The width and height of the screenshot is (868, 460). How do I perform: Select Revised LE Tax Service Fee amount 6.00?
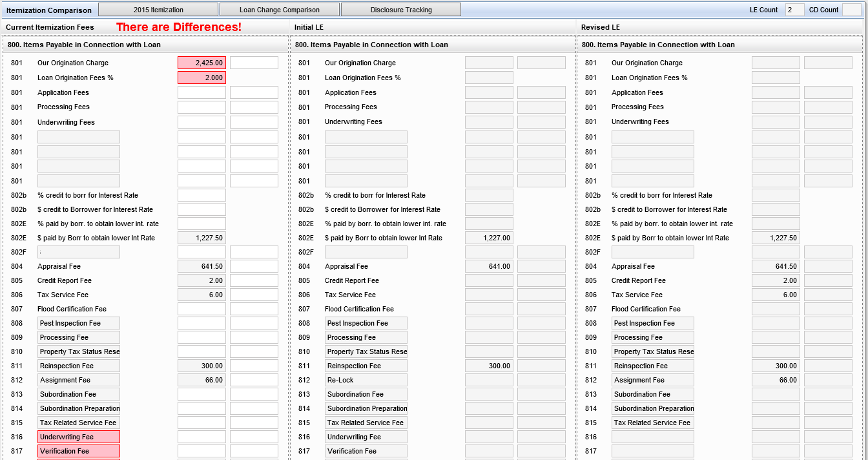(x=776, y=295)
